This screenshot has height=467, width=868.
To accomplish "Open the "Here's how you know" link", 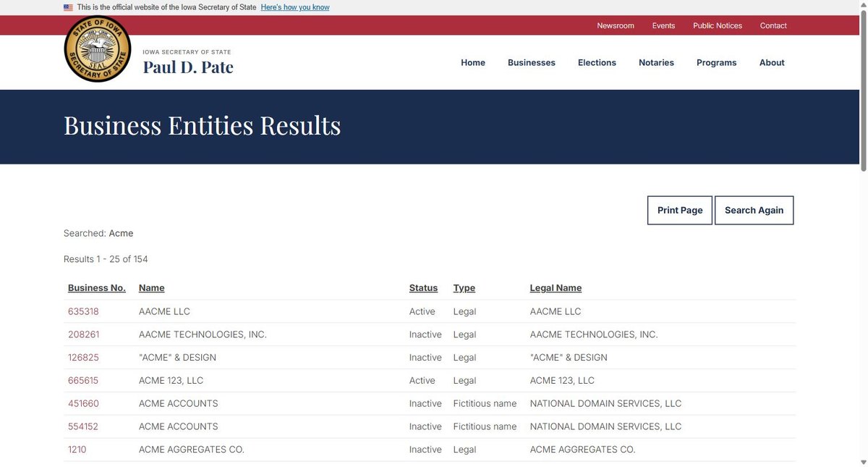I will (295, 7).
